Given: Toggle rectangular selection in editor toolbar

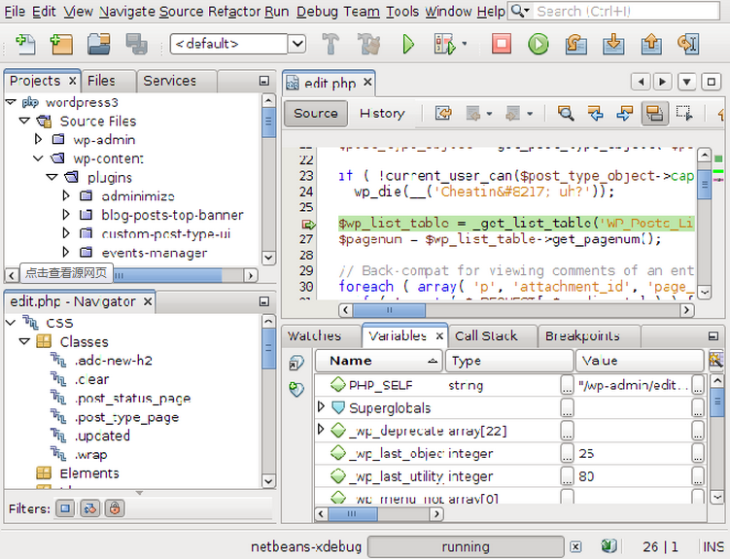Looking at the screenshot, I should coord(684,113).
